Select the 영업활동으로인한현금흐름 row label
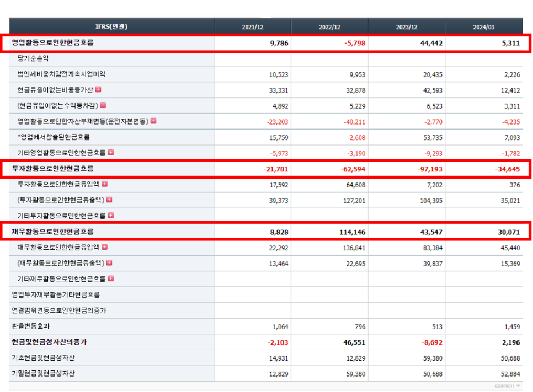 click(52, 42)
